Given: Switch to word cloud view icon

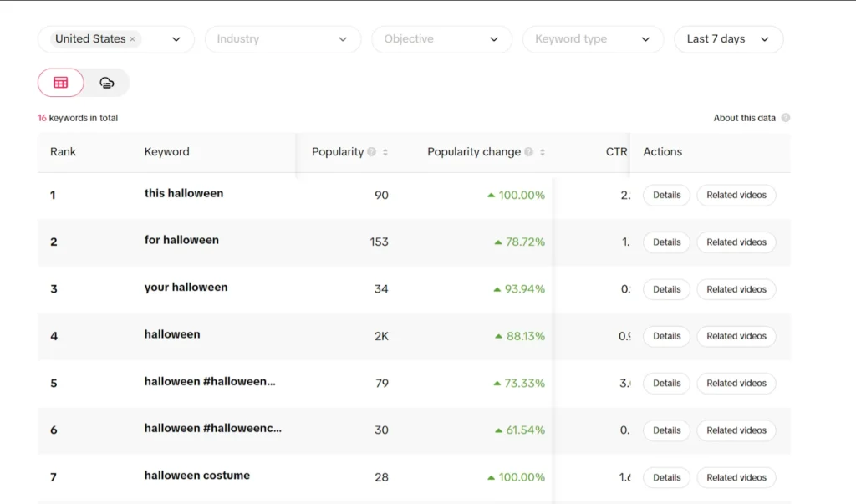Looking at the screenshot, I should point(107,83).
